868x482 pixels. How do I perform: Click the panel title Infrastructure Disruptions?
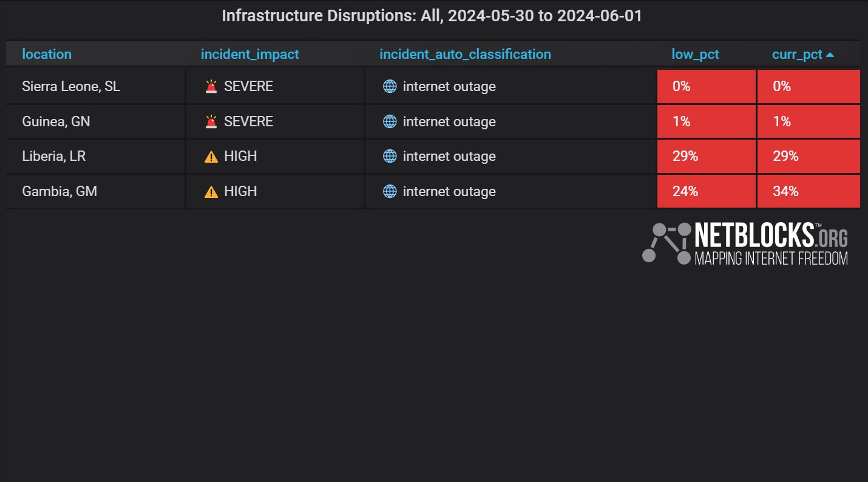(432, 16)
